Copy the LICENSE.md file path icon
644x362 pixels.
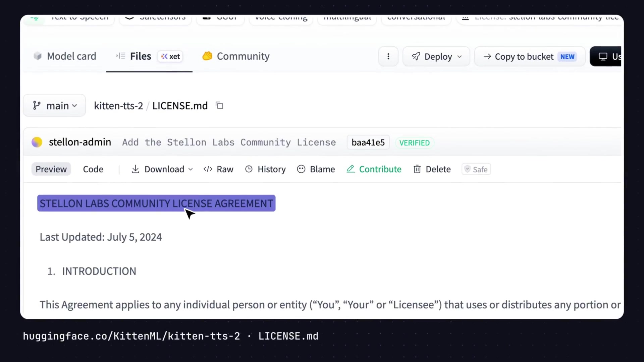pyautogui.click(x=219, y=106)
